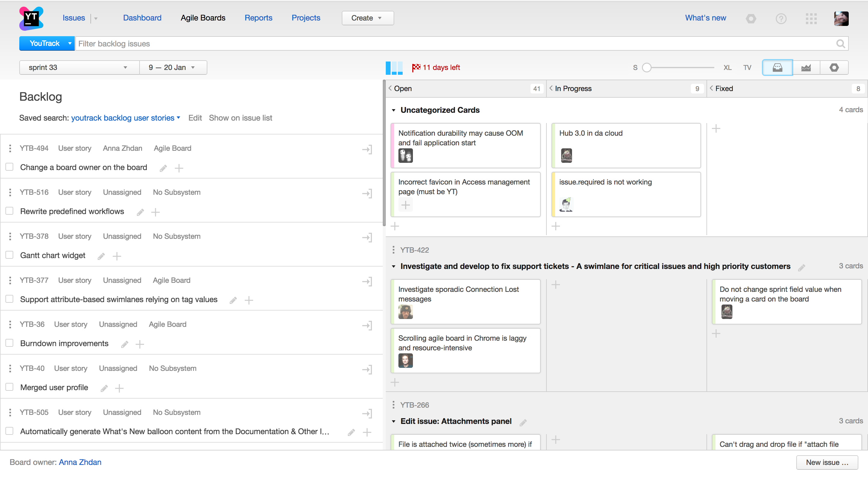Image resolution: width=868 pixels, height=480 pixels.
Task: Click the card size slider handle
Action: click(646, 68)
